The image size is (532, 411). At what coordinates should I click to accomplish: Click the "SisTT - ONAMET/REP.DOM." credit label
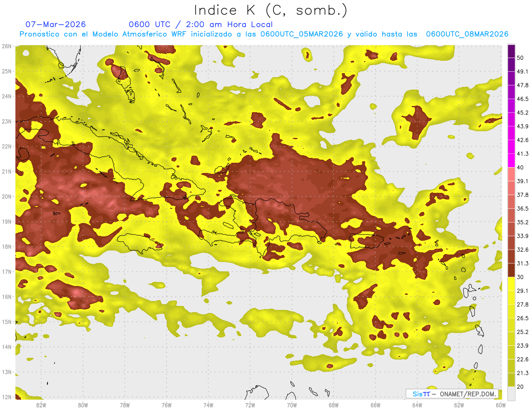click(452, 394)
